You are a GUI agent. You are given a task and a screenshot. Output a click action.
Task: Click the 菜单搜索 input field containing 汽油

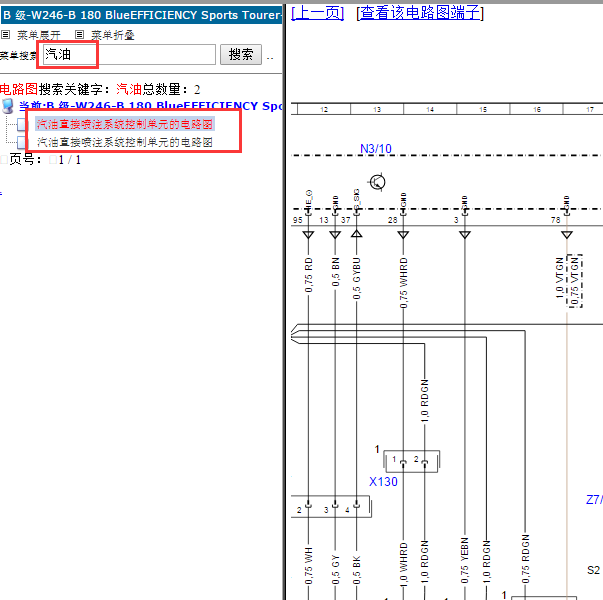[129, 54]
